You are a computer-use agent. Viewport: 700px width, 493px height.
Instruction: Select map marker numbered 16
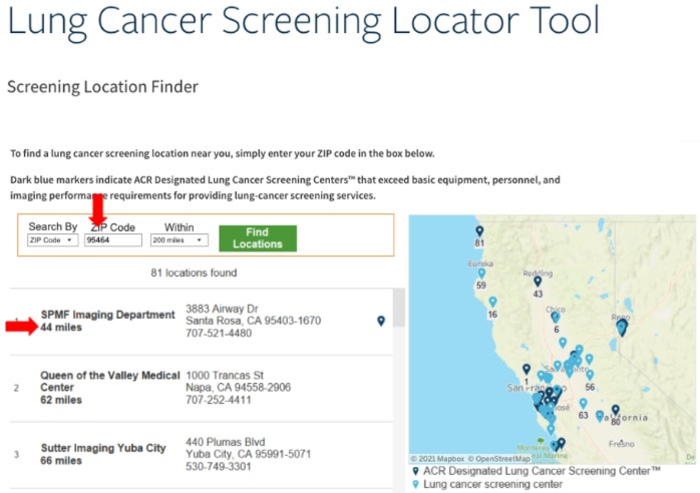[492, 303]
